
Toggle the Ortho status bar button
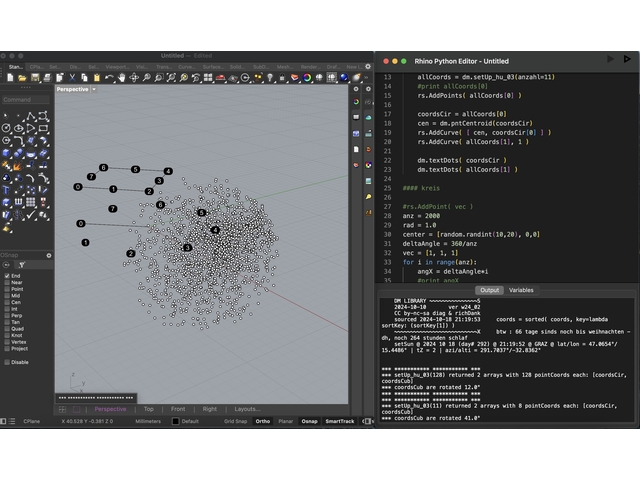pyautogui.click(x=263, y=421)
